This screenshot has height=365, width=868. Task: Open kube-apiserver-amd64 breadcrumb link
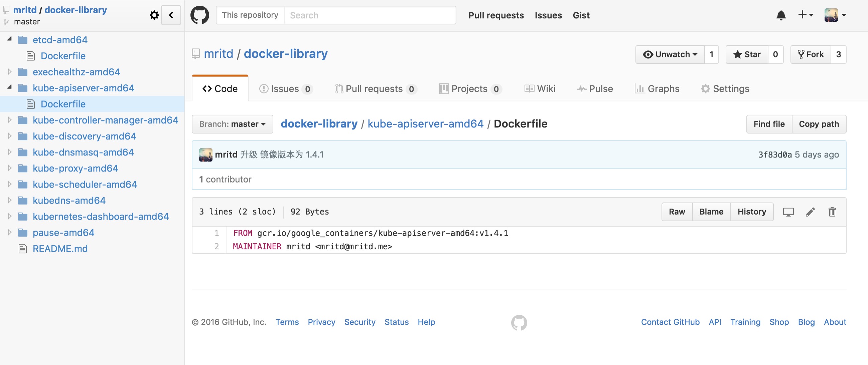tap(426, 124)
